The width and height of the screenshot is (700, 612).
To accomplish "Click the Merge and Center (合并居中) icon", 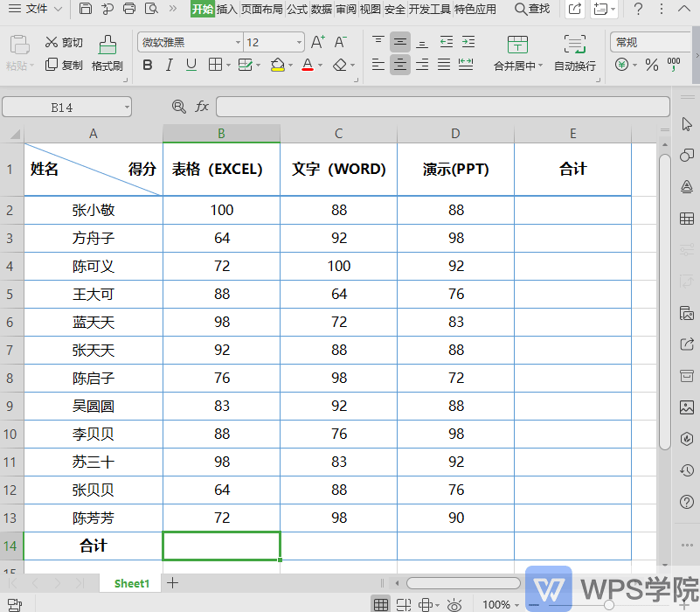I will (x=517, y=45).
